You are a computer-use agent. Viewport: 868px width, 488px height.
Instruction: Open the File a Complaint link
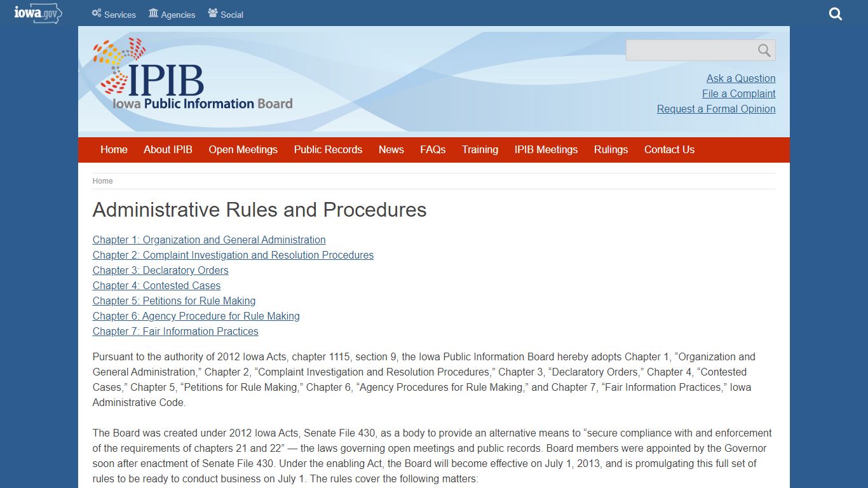[x=738, y=93]
